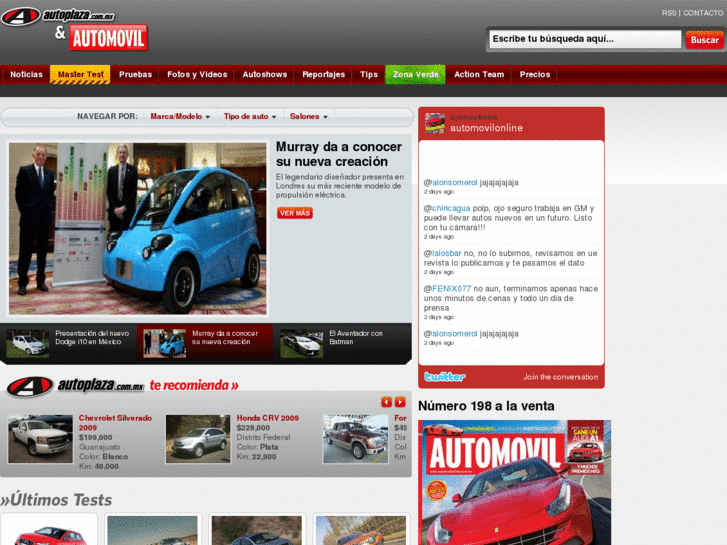Screen dimensions: 727x545
Task: Open the Murray da a conocer headline
Action: click(339, 154)
